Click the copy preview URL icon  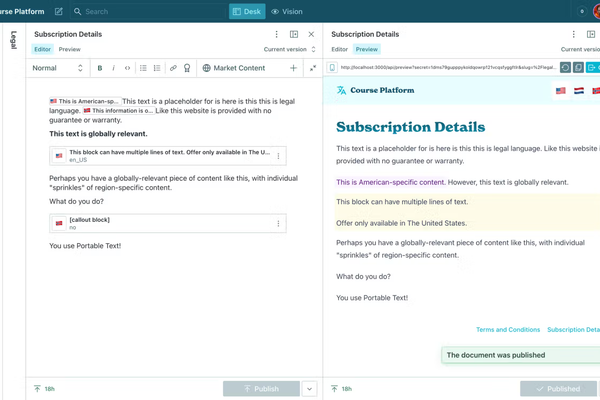tap(579, 68)
